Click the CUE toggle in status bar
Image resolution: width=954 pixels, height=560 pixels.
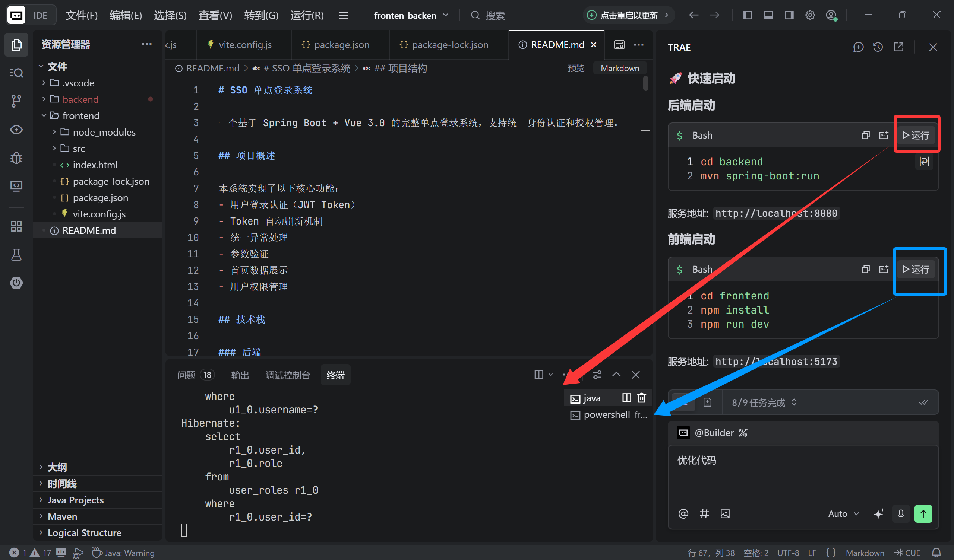[907, 553]
